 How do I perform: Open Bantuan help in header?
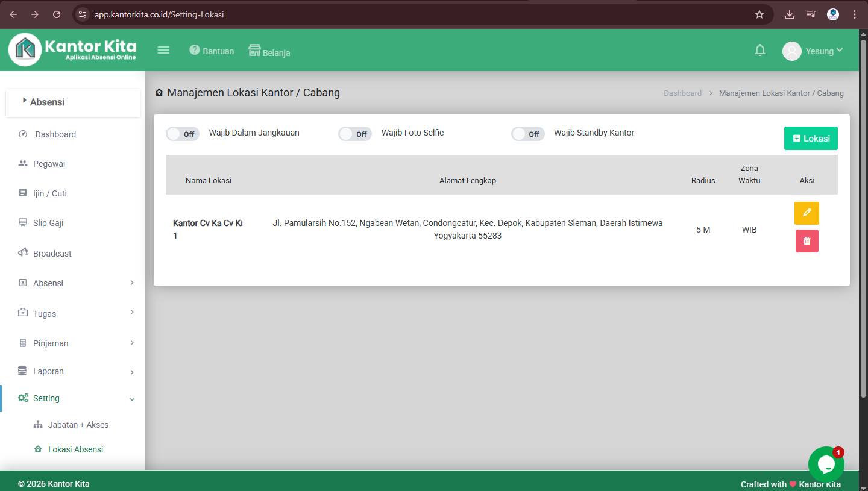212,51
